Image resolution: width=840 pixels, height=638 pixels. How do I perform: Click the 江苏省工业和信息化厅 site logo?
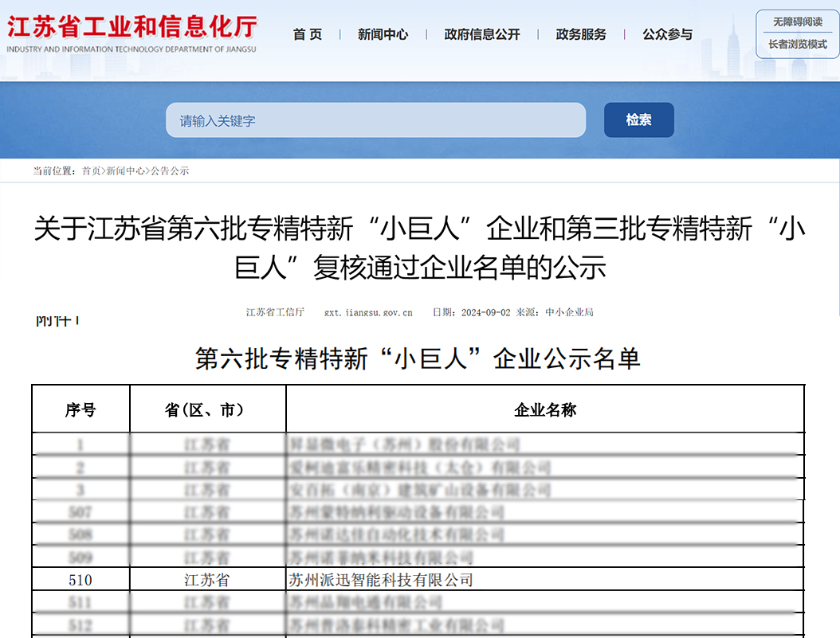coord(131,33)
